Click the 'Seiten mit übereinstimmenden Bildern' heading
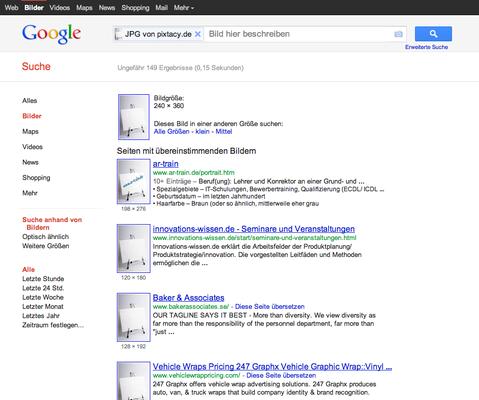The width and height of the screenshot is (479, 400). (186, 151)
